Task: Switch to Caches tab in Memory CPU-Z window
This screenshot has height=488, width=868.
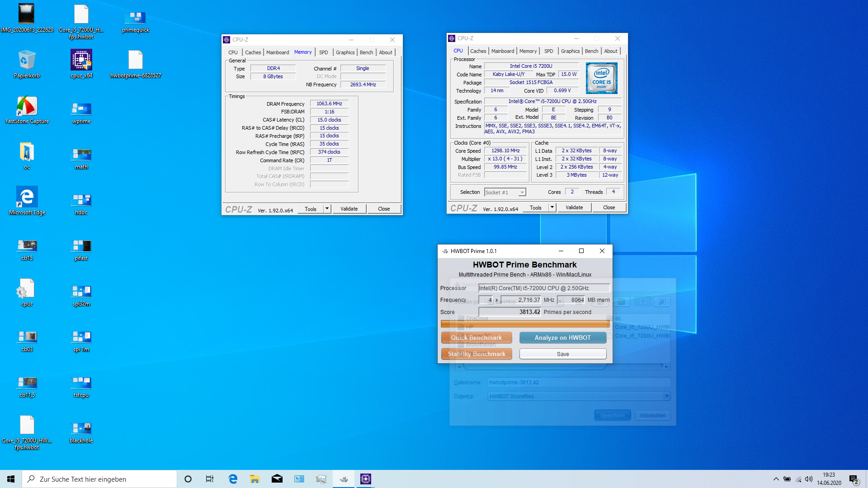Action: [x=253, y=52]
